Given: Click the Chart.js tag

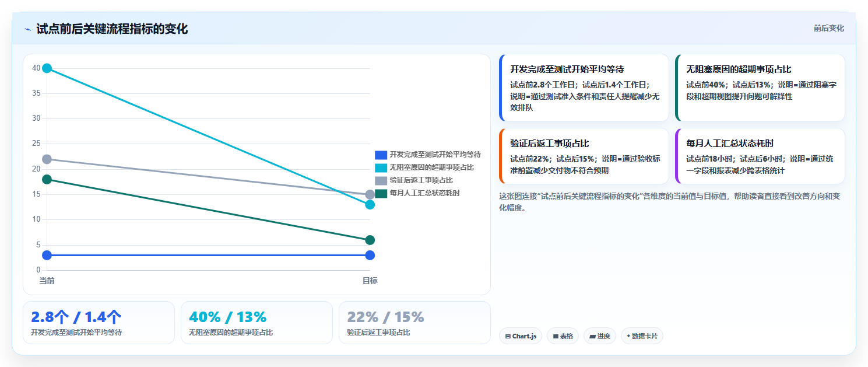Looking at the screenshot, I should [x=521, y=336].
